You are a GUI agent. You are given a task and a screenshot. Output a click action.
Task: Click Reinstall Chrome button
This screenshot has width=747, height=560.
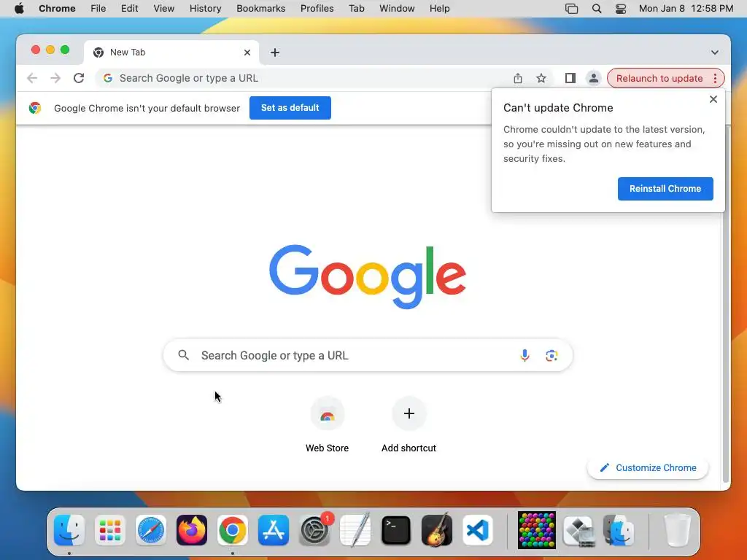pos(665,189)
